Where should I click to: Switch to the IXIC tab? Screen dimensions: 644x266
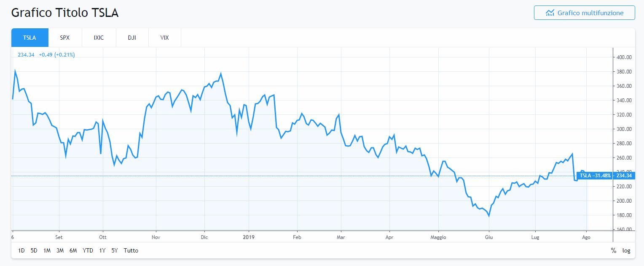point(99,38)
